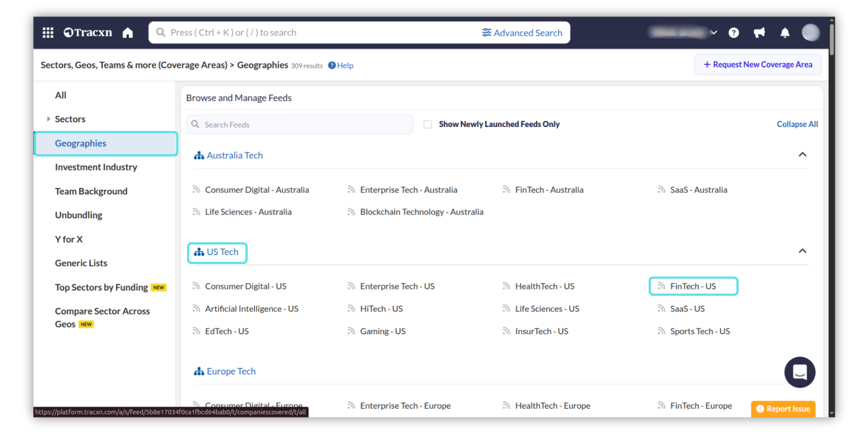Open the FinTech - US feed

coord(693,286)
